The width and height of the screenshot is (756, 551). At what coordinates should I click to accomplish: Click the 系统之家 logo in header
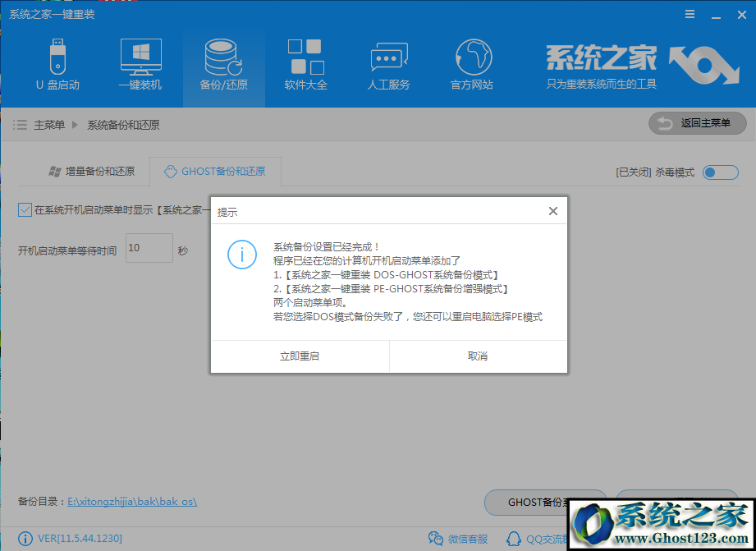click(x=642, y=66)
